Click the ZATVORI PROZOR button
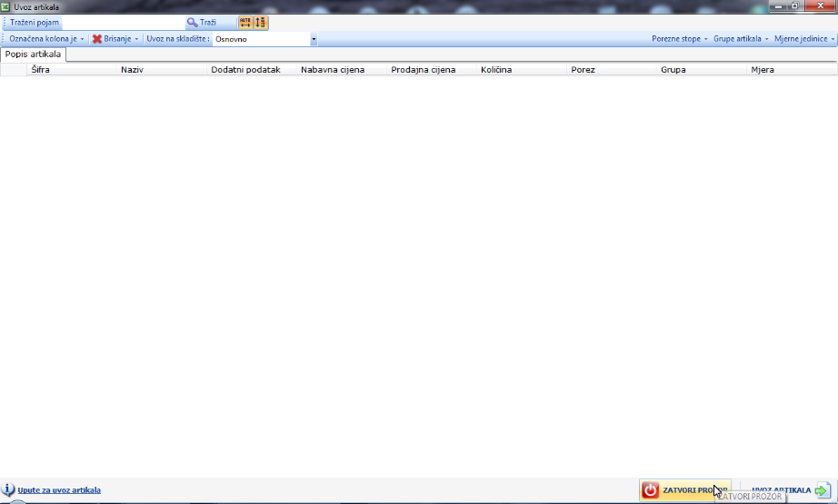Screen dimensions: 838x504 click(x=685, y=490)
